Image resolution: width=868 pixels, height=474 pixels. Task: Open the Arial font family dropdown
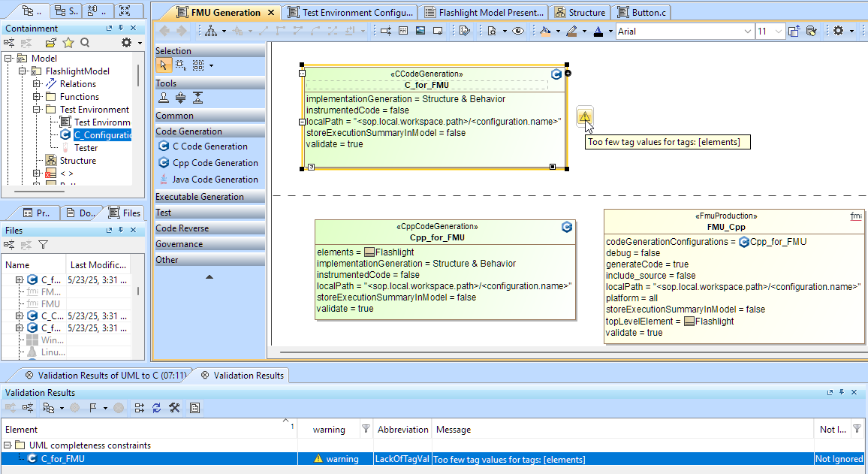click(747, 32)
